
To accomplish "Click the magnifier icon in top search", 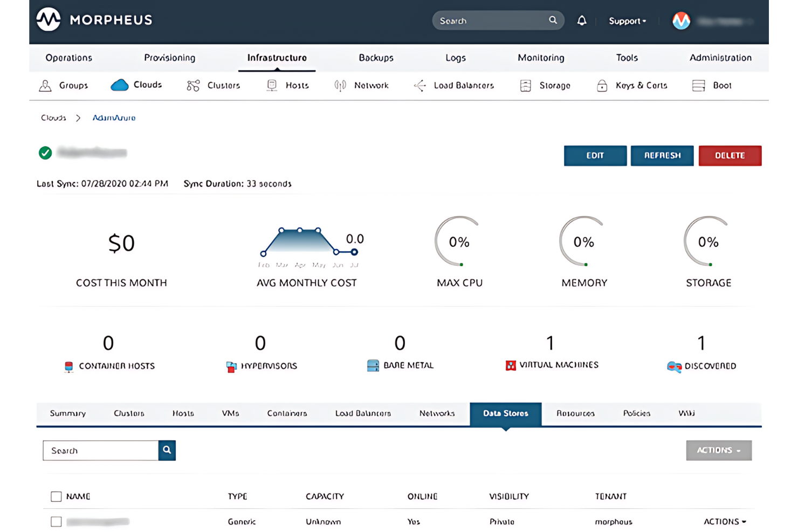I will tap(553, 20).
